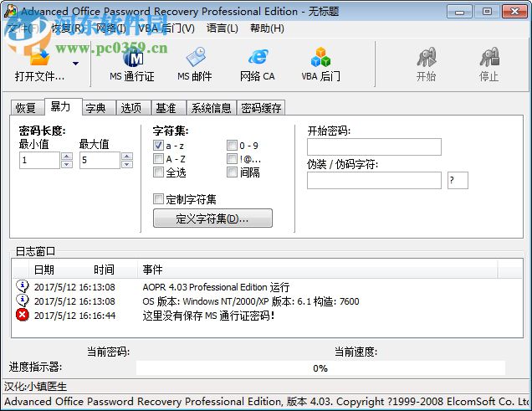Click the application icon in title bar
This screenshot has height=411, width=532.
11,11
